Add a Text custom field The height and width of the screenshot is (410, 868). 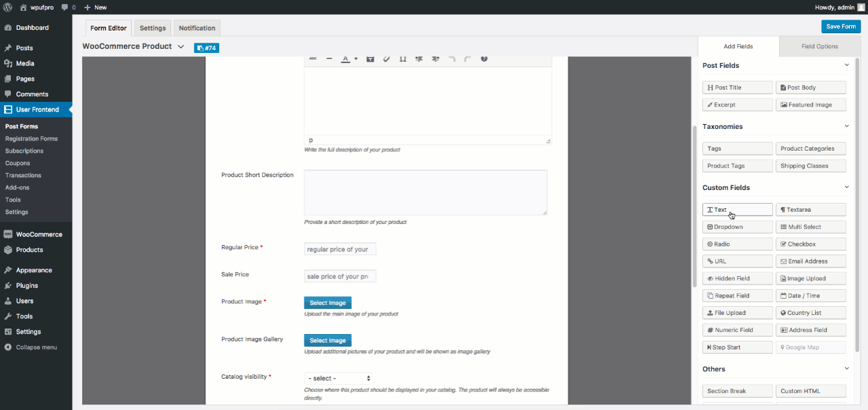point(738,210)
